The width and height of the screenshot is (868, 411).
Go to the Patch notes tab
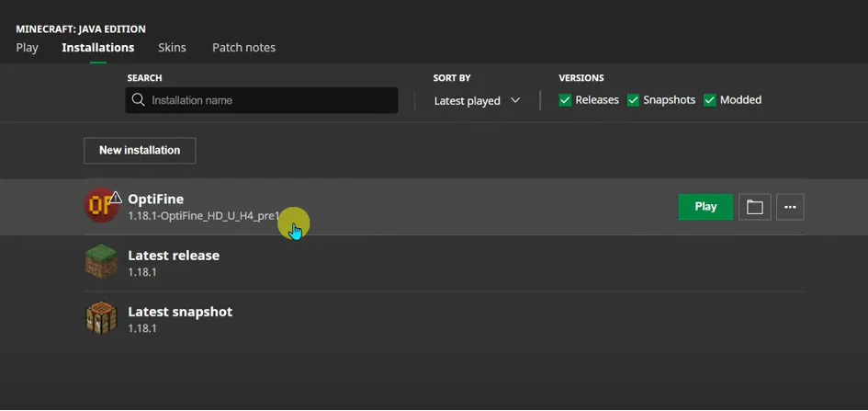(243, 48)
